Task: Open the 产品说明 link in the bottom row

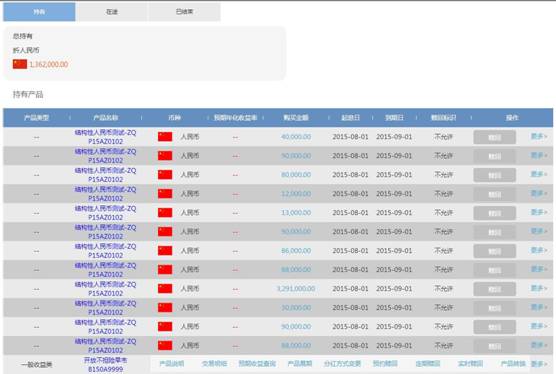Action: click(x=172, y=364)
